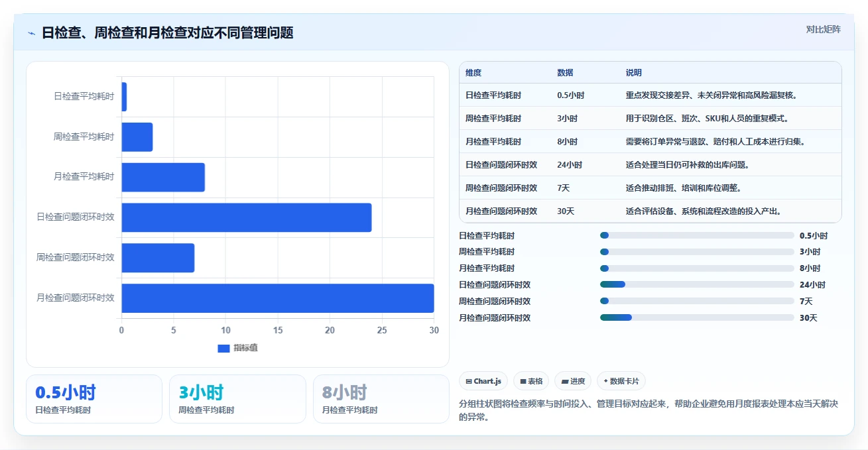The width and height of the screenshot is (868, 450).
Task: Click the 周检查问题闭环时效 bar in chart
Action: pyautogui.click(x=158, y=257)
